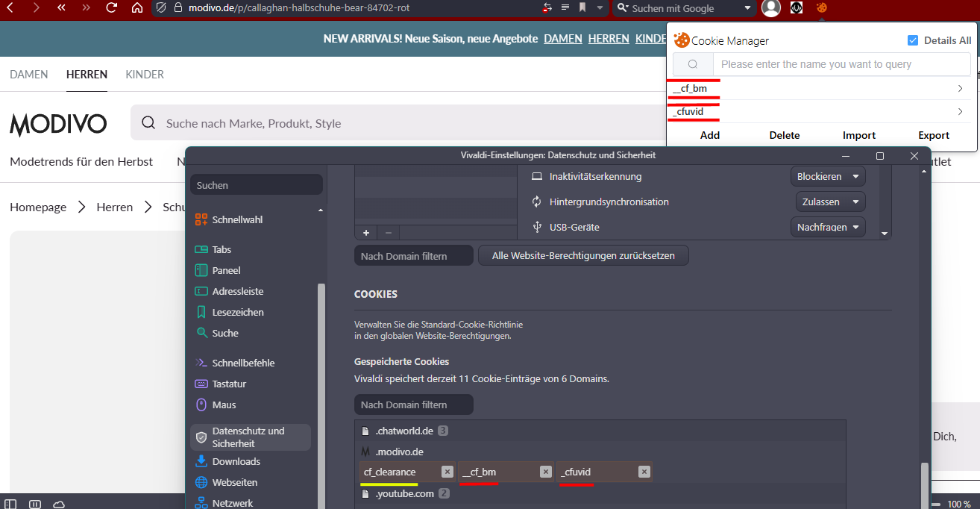Click the MODIVO logo
Screen dimensions: 980x509
(58, 124)
